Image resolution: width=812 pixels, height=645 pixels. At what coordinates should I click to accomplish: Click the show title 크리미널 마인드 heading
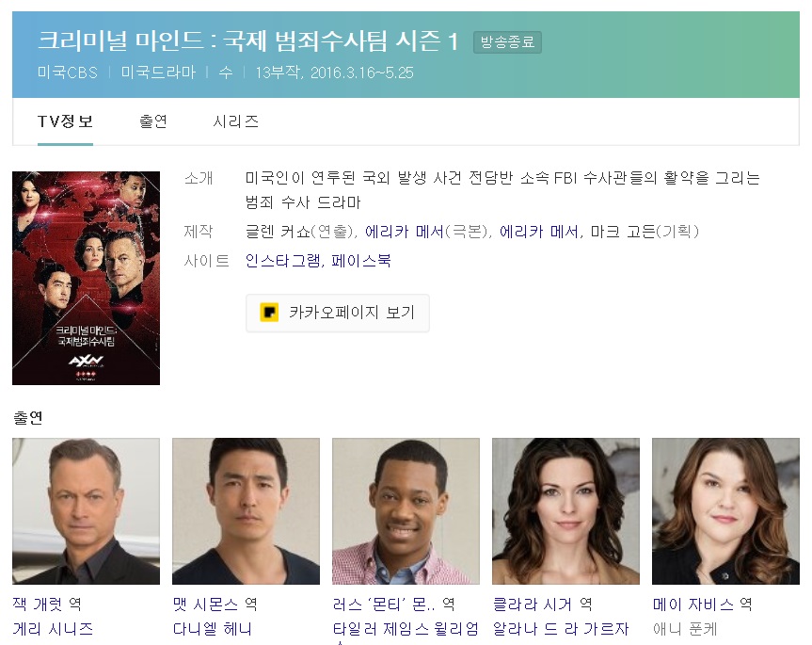[x=248, y=40]
